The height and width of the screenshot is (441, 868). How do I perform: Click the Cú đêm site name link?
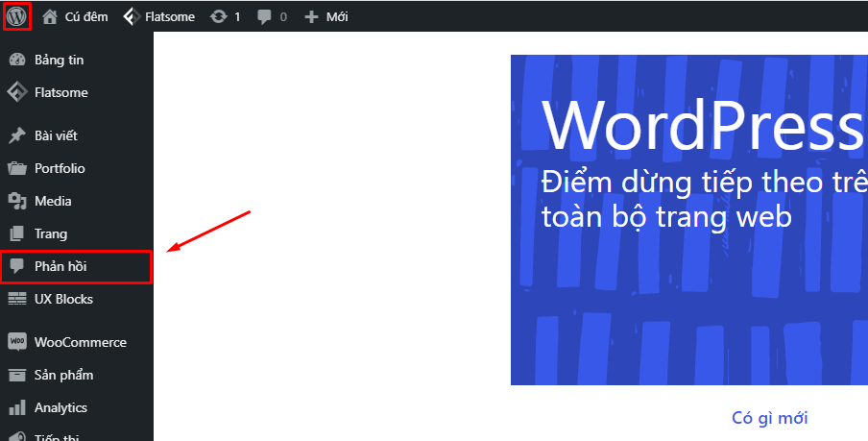point(85,17)
